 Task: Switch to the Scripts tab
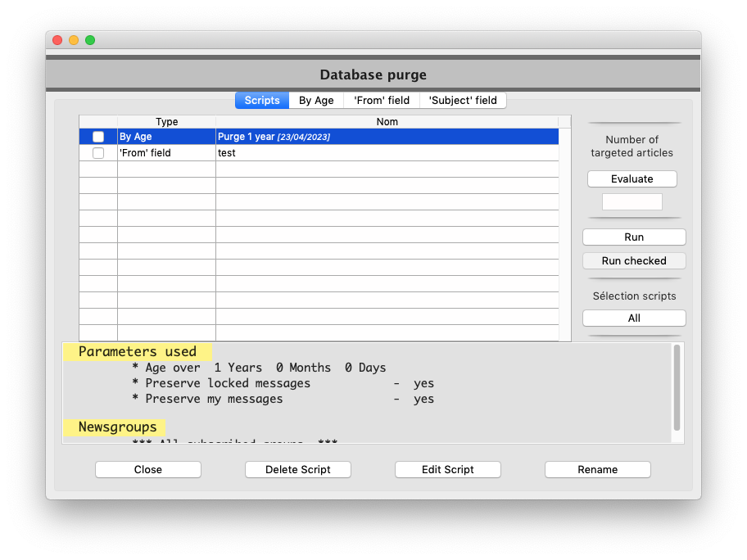coord(262,101)
